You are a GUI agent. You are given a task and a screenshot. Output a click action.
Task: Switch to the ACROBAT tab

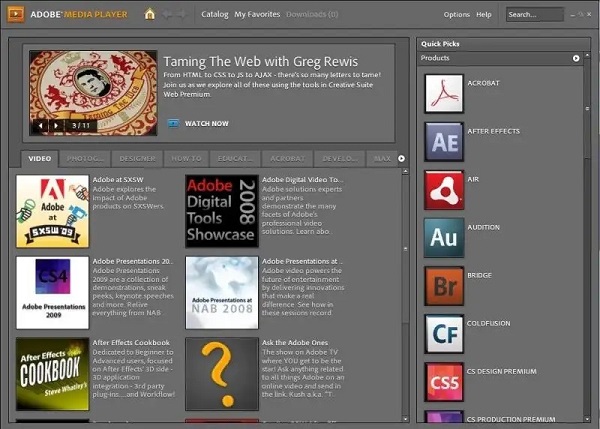coord(287,158)
